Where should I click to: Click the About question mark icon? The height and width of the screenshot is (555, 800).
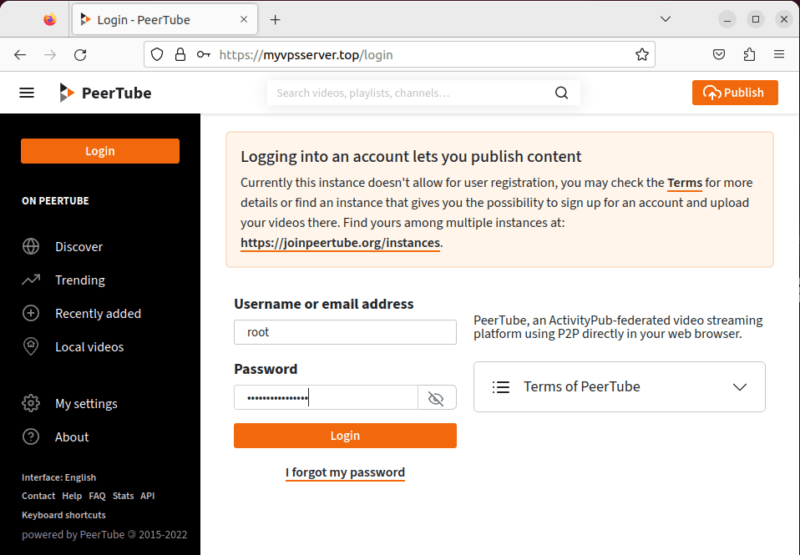point(31,437)
